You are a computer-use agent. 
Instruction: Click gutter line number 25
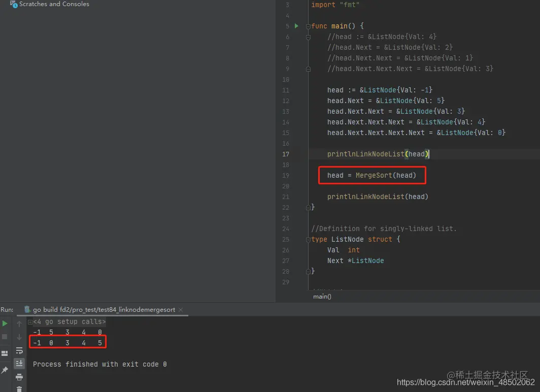click(286, 240)
